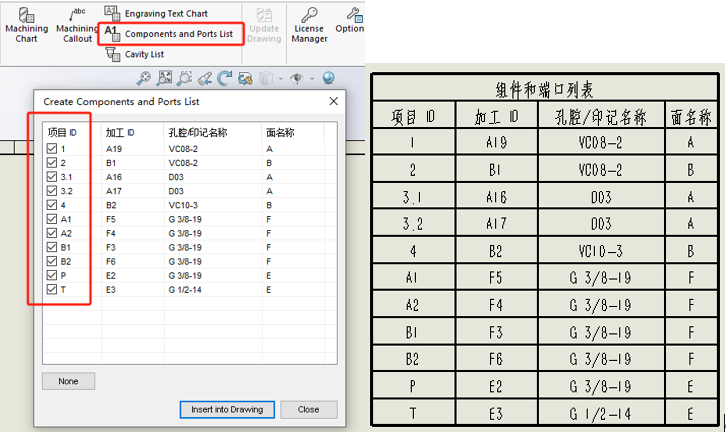Click the 孔腔/印记名称 header in drawing table
Image resolution: width=726 pixels, height=432 pixels.
[x=601, y=117]
